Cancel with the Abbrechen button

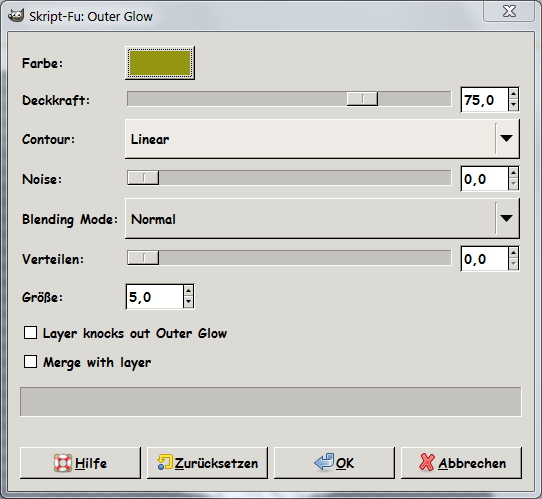[461, 463]
